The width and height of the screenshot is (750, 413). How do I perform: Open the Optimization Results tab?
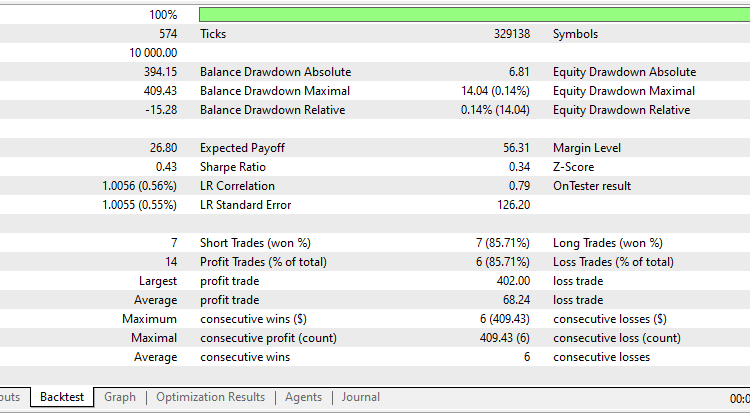tap(210, 397)
